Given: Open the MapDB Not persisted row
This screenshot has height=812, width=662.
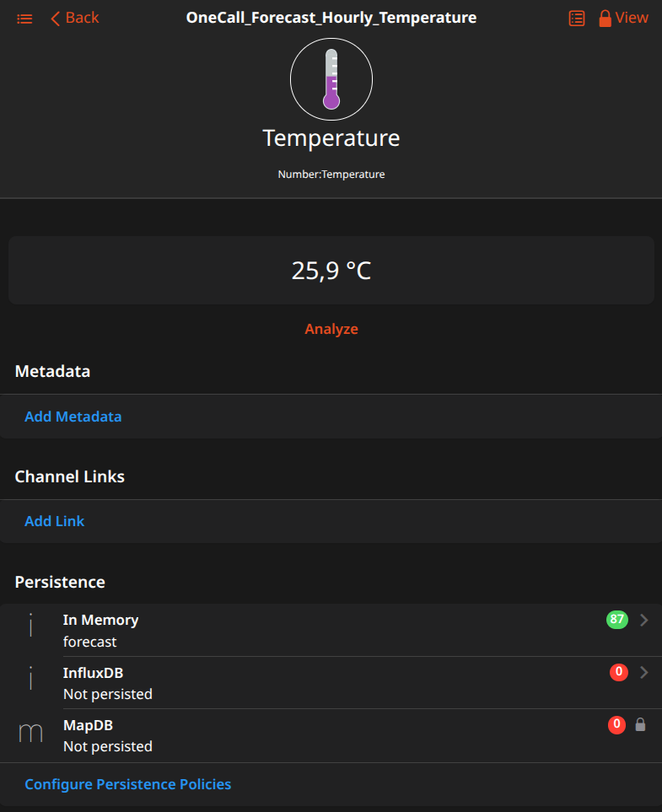Looking at the screenshot, I should (x=331, y=735).
